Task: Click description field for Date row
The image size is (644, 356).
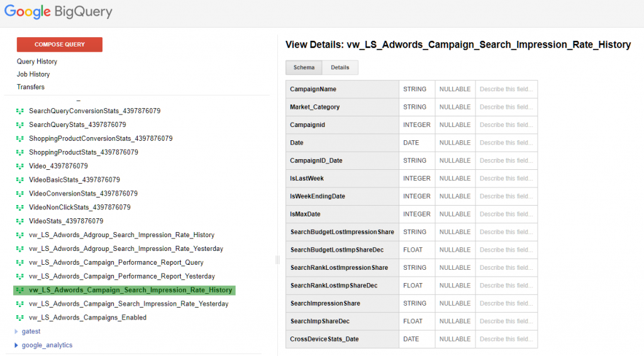Action: [506, 143]
